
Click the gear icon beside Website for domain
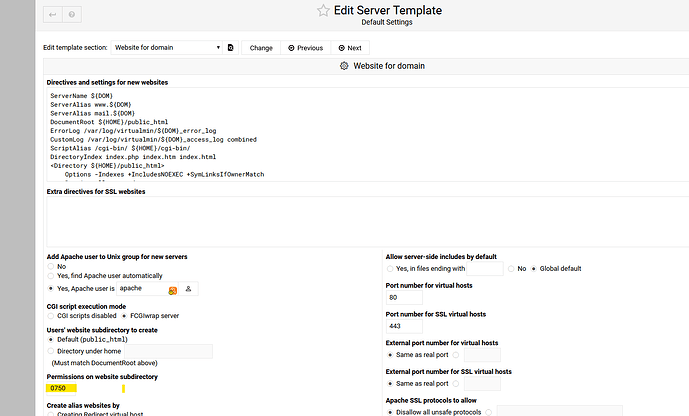coord(344,65)
